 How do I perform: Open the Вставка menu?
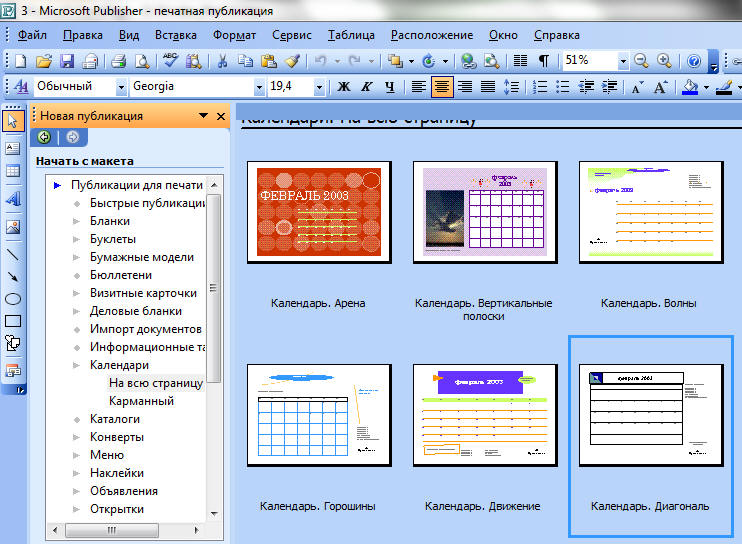(x=176, y=35)
